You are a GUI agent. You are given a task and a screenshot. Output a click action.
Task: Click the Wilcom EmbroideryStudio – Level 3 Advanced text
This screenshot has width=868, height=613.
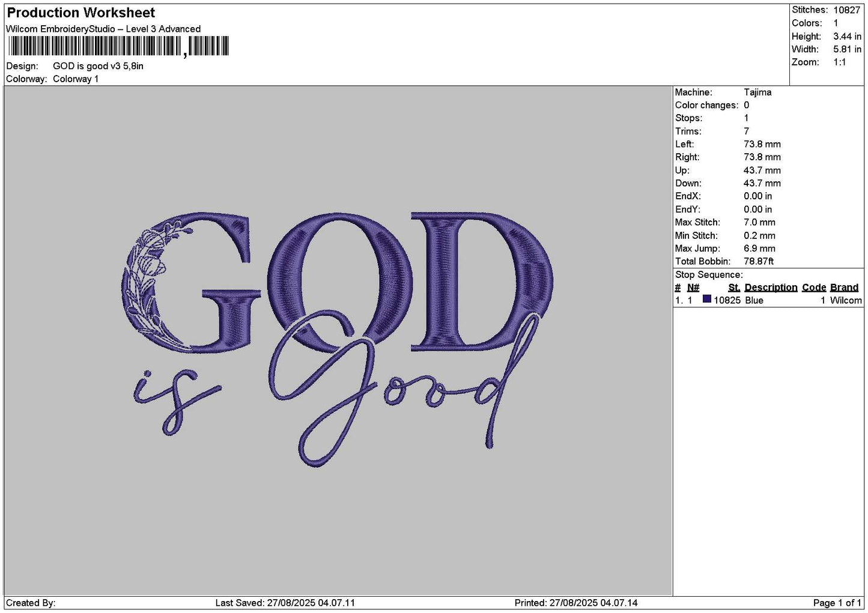pos(103,29)
